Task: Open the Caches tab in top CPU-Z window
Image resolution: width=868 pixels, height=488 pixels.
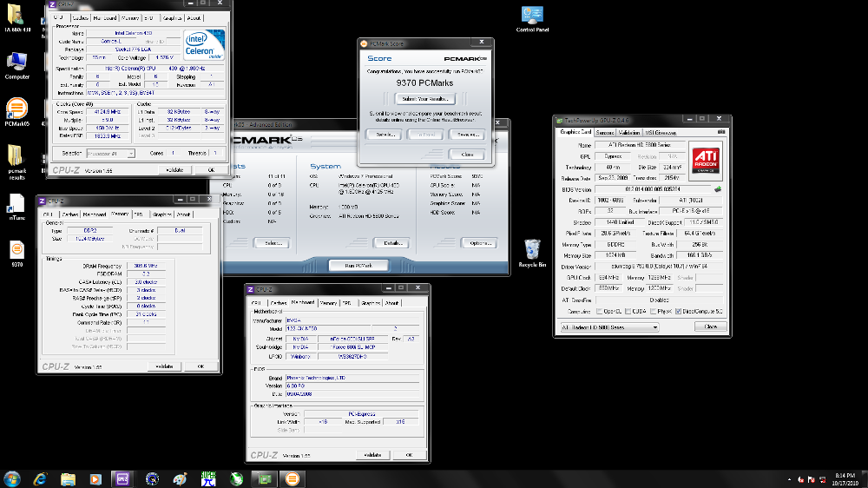Action: (x=80, y=17)
